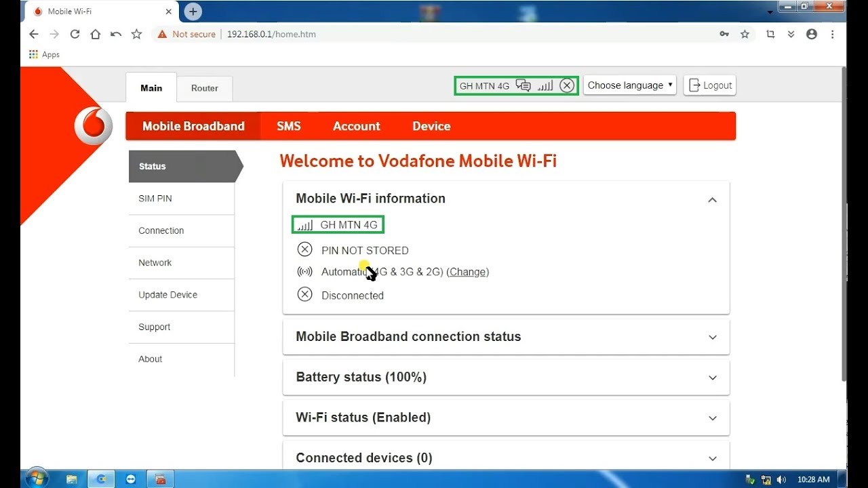
Task: Expand Mobile Broadband connection status section
Action: point(712,337)
